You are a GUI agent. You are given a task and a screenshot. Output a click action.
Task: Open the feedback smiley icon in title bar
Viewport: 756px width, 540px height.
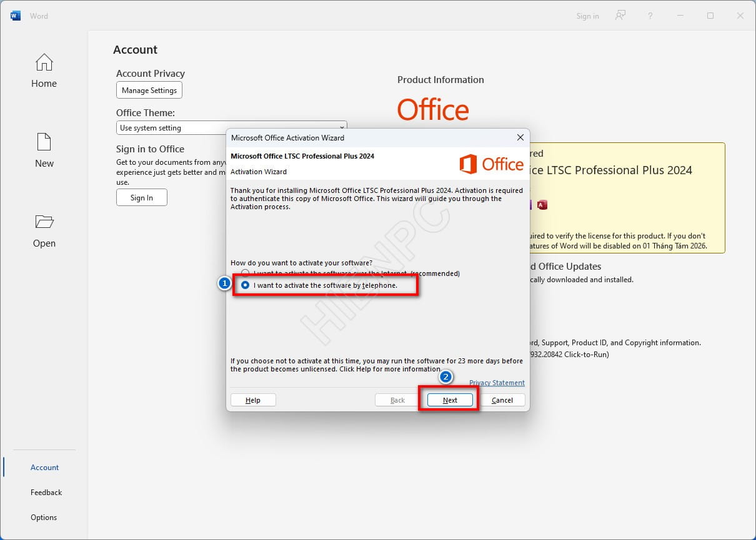tap(620, 16)
